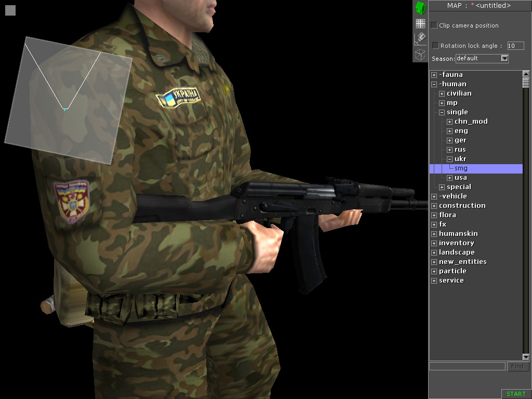Expand the -vehicle node plus box
The width and height of the screenshot is (532, 399).
click(434, 196)
